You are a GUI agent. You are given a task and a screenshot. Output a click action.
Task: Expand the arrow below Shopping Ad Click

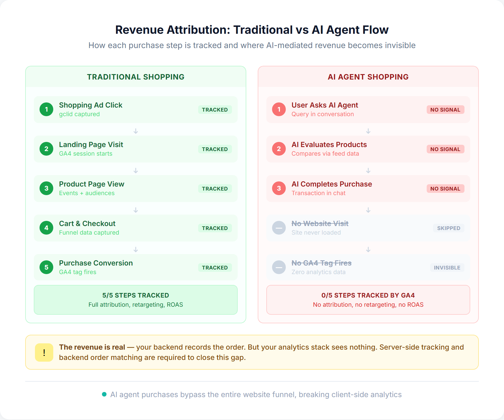point(135,131)
